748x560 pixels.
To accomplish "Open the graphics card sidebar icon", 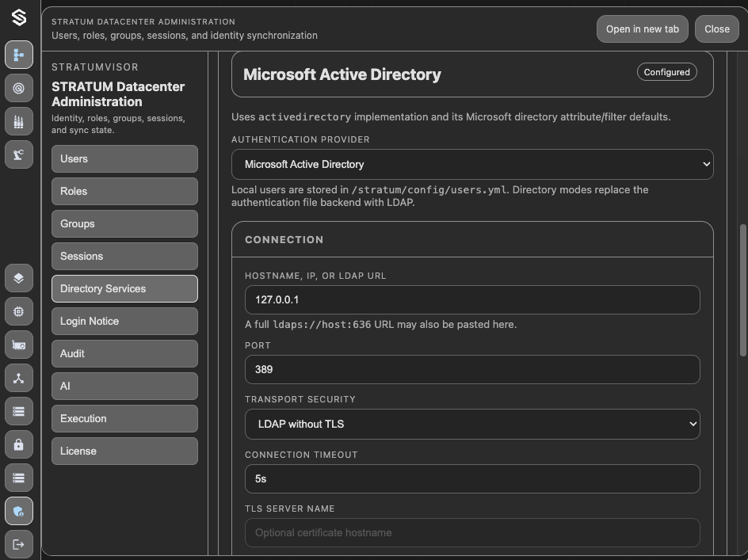I will [x=19, y=345].
